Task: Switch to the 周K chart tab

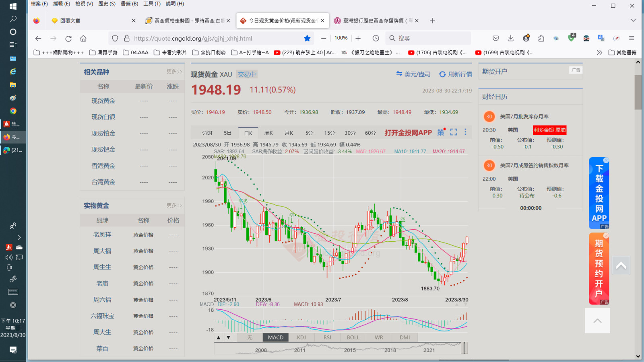Action: (268, 133)
